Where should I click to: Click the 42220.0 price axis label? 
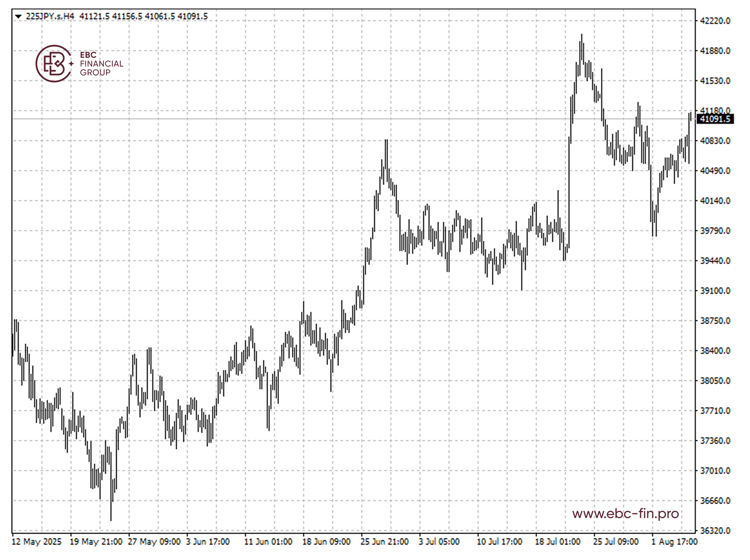(715, 21)
